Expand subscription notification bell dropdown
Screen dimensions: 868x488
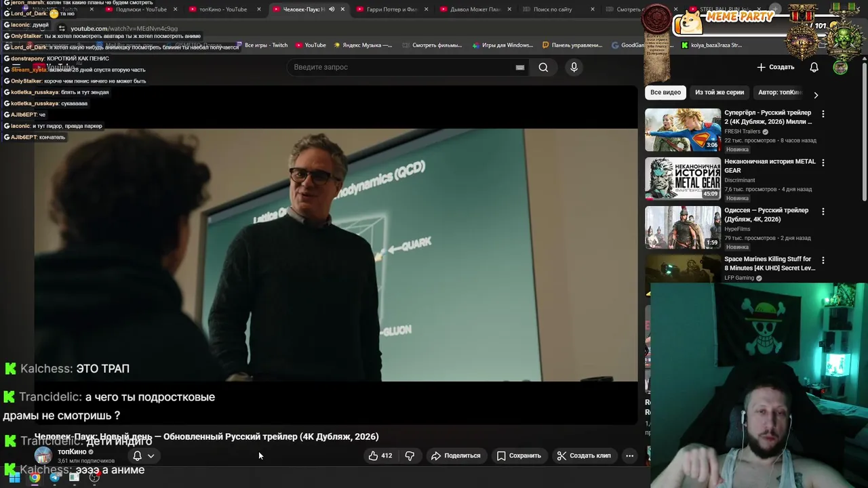(143, 455)
